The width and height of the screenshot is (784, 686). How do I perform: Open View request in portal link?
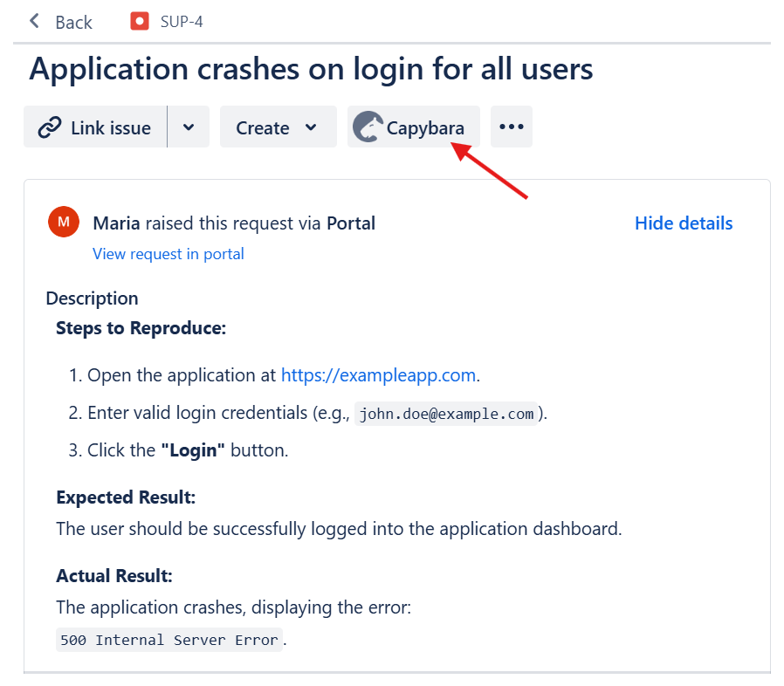[x=168, y=254]
